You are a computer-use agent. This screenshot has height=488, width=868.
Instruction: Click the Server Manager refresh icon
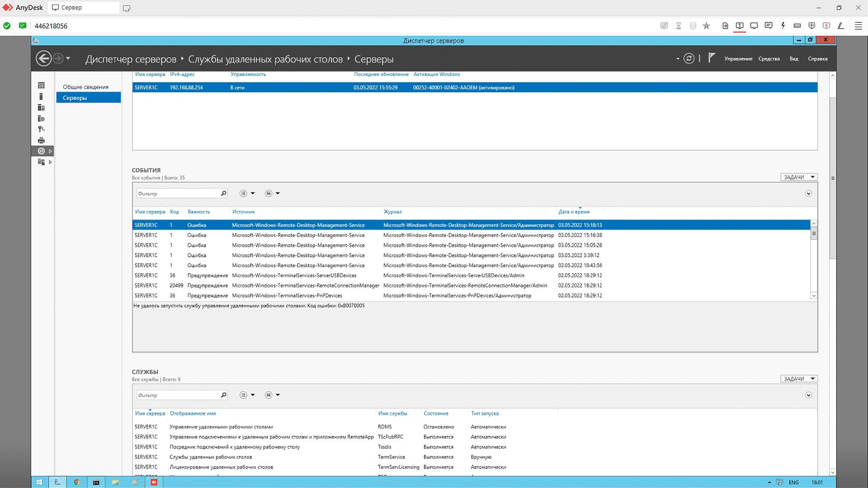(689, 58)
